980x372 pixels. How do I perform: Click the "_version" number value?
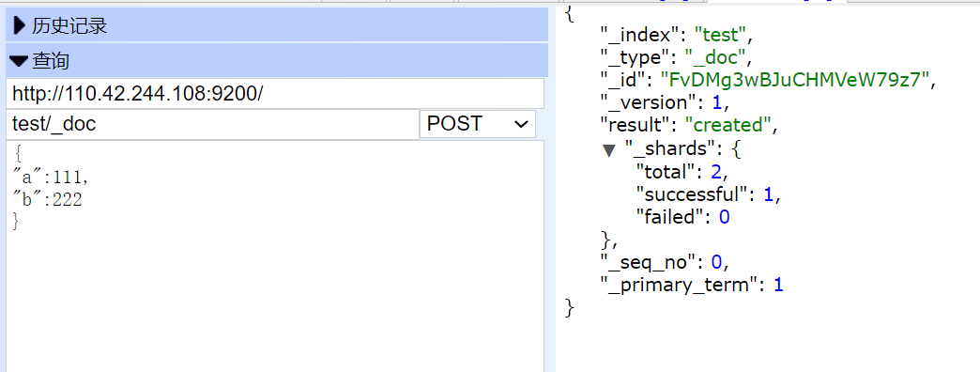coord(716,101)
